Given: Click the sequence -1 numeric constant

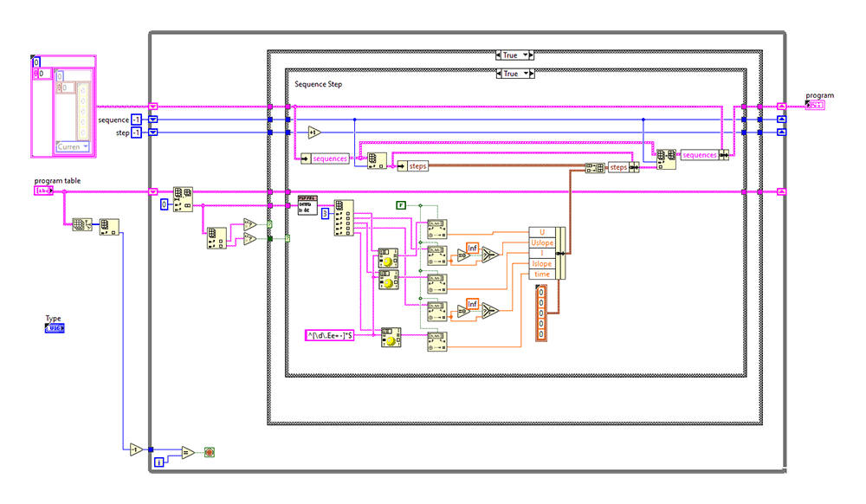Looking at the screenshot, I should click(x=137, y=120).
